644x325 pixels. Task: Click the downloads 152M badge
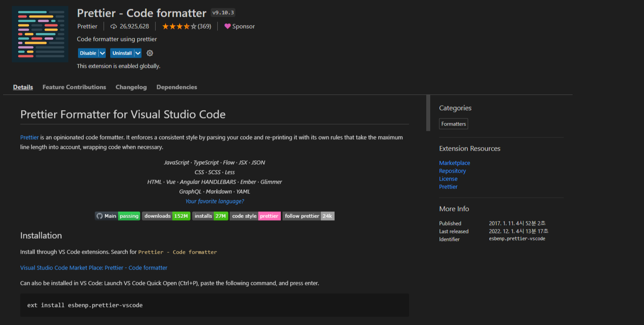pyautogui.click(x=166, y=216)
